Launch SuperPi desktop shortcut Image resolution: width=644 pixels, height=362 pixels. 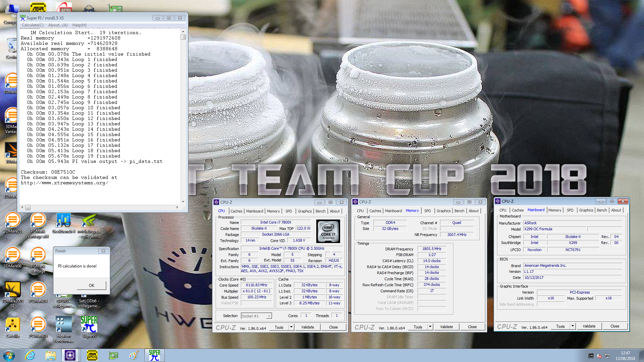tap(89, 327)
